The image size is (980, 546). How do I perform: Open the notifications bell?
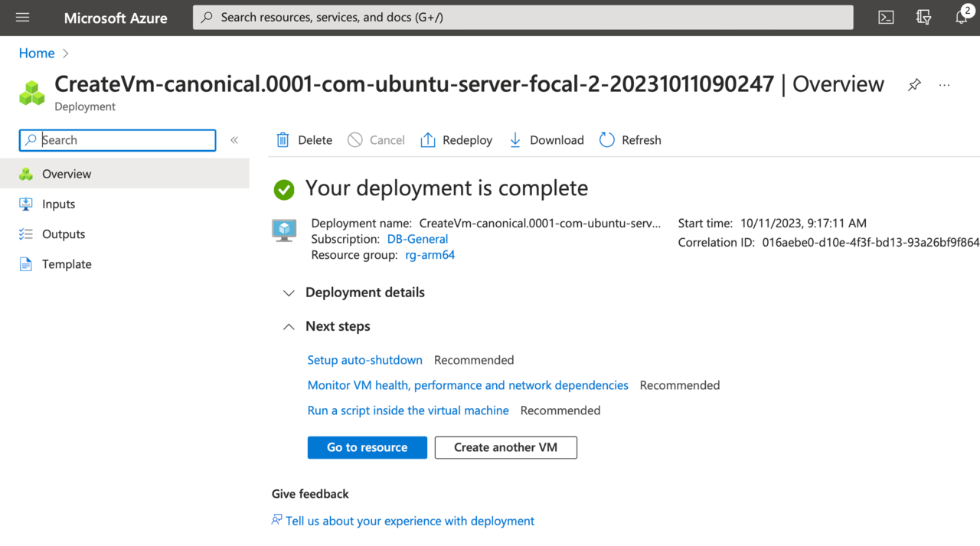[962, 17]
